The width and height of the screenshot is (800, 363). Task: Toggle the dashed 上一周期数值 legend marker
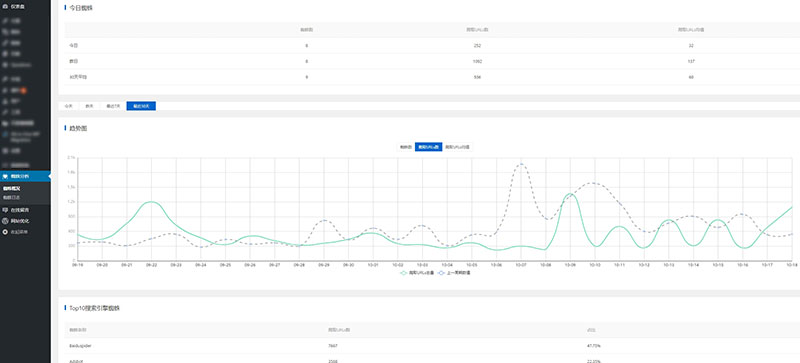click(442, 273)
